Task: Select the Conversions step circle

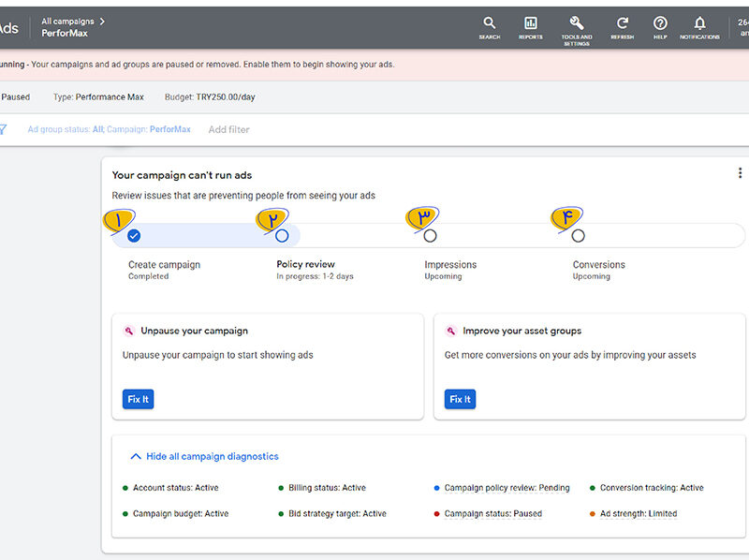Action: click(x=578, y=236)
